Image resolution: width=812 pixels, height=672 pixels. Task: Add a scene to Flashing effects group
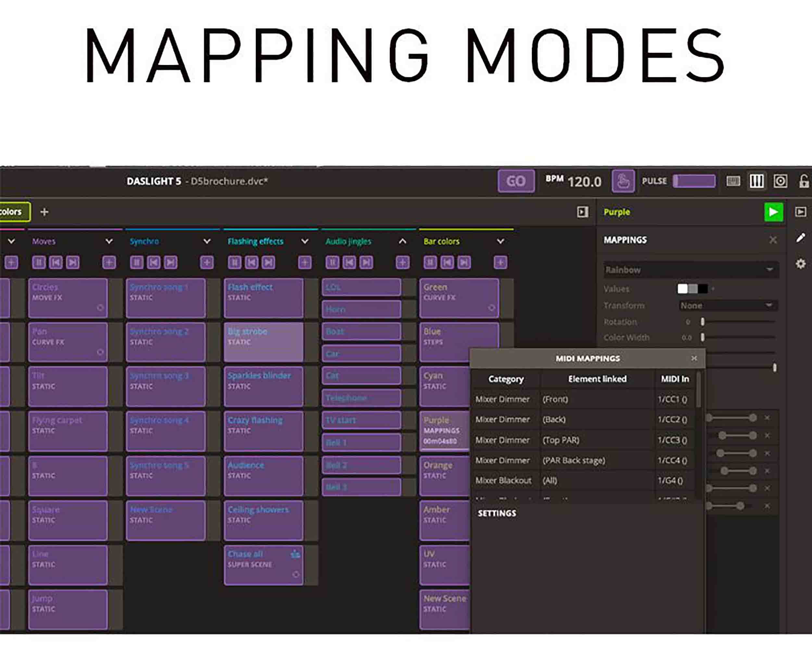pyautogui.click(x=305, y=262)
